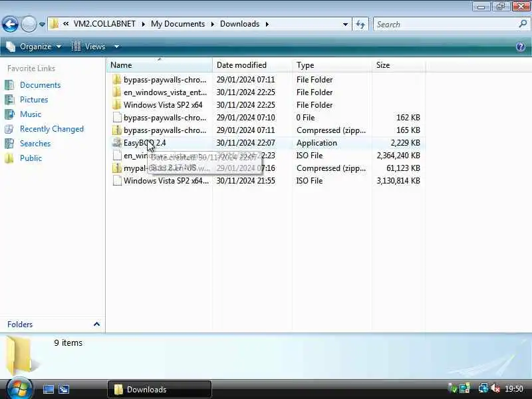Screen dimensions: 532x399
Task: Click Downloads in the address path
Action: (239, 24)
